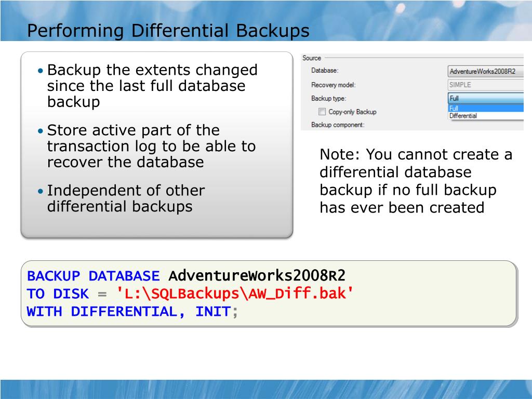
Task: Click the Recovery model SIMPLE field
Action: (486, 85)
